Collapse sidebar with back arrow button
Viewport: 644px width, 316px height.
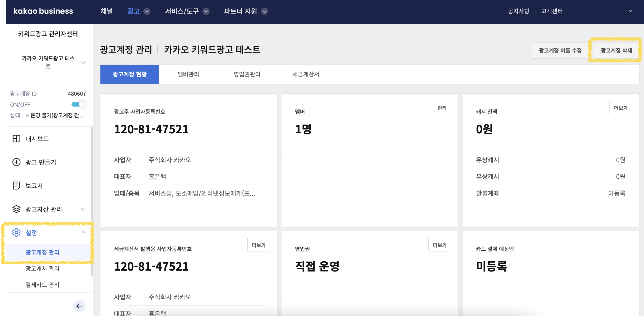pyautogui.click(x=79, y=306)
